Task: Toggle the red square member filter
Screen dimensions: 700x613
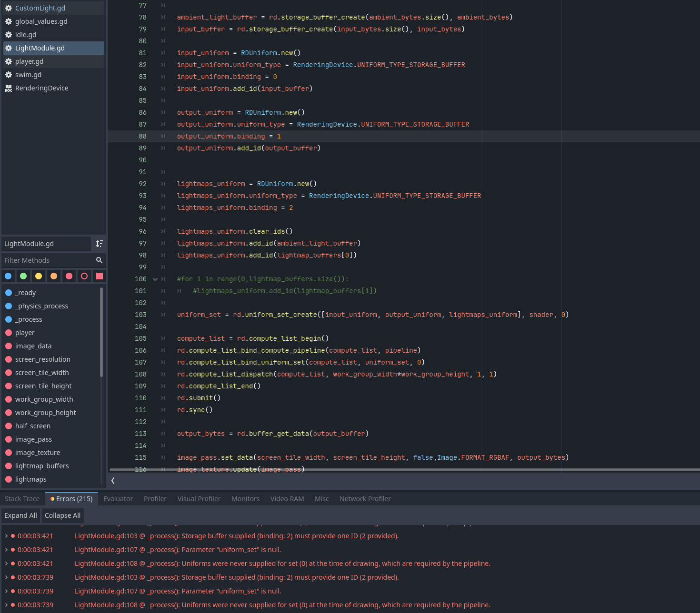Action: [100, 276]
